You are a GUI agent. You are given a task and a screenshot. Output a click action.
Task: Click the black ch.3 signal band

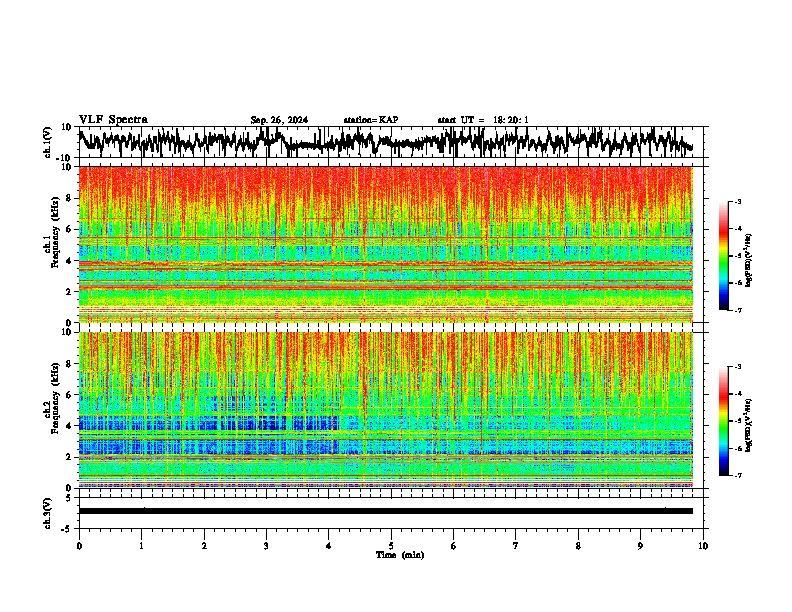386,511
